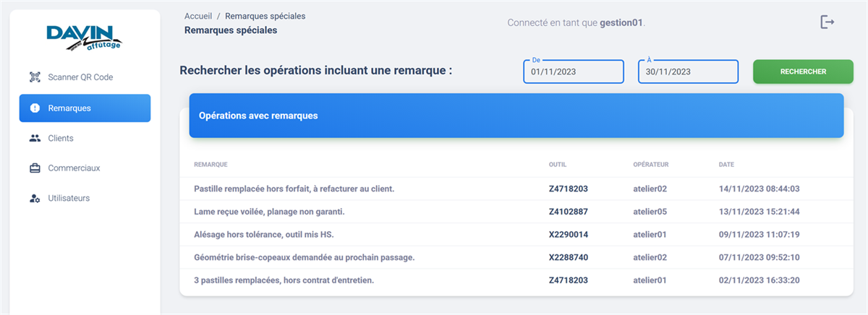Viewport: 868px width, 315px height.
Task: Focus the De start date field
Action: [574, 72]
